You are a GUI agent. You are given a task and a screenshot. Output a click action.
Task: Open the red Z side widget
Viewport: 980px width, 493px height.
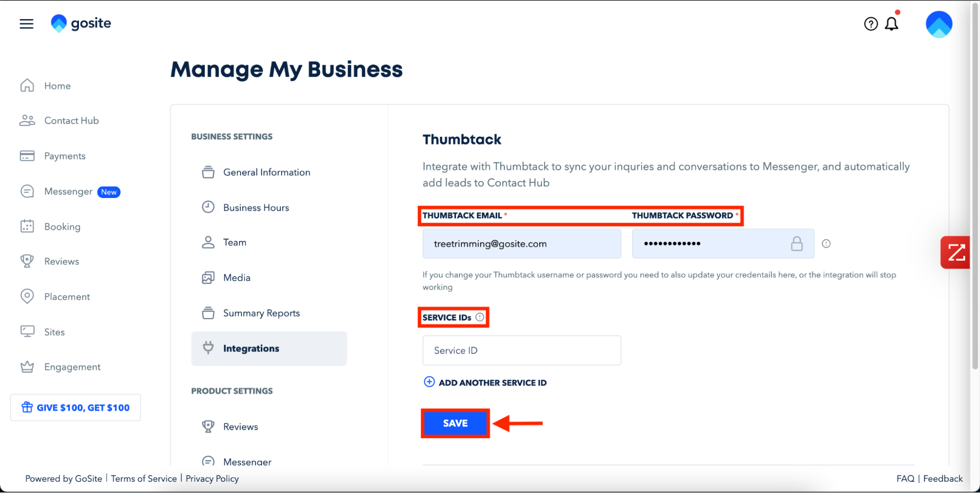pyautogui.click(x=955, y=252)
